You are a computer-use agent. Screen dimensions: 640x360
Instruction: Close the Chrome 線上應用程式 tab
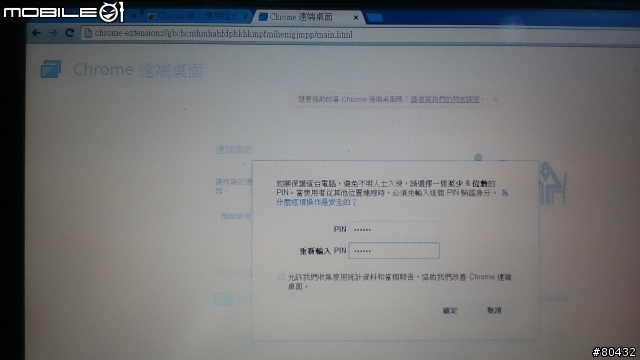click(x=245, y=16)
